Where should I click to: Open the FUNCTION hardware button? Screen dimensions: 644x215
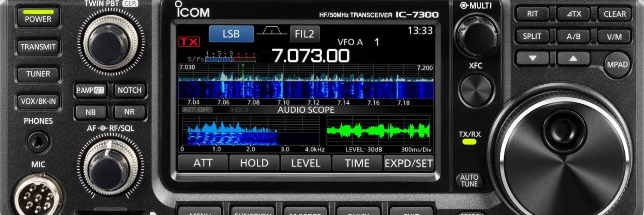[x=252, y=210]
